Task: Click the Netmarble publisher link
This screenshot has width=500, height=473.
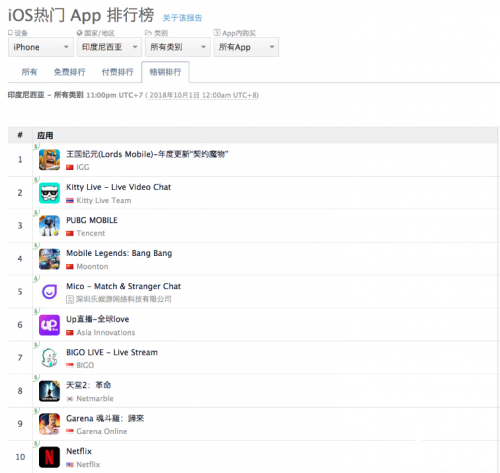Action: 95,398
